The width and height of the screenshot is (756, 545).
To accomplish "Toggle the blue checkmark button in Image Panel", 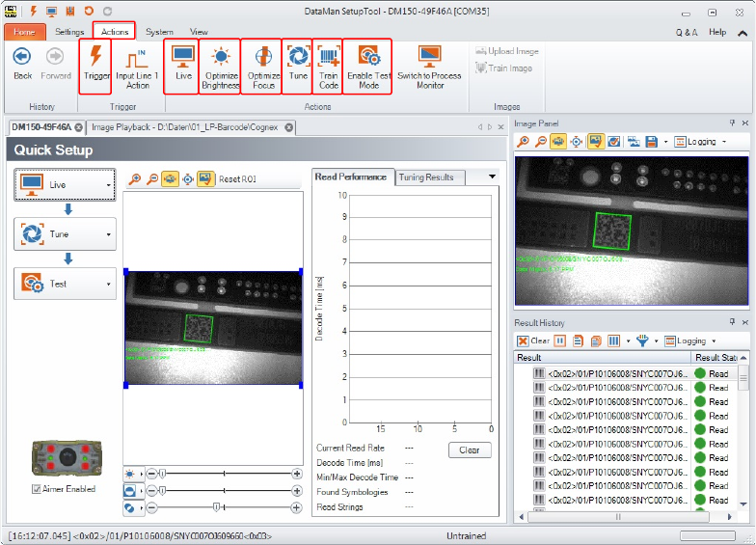I will pyautogui.click(x=613, y=142).
